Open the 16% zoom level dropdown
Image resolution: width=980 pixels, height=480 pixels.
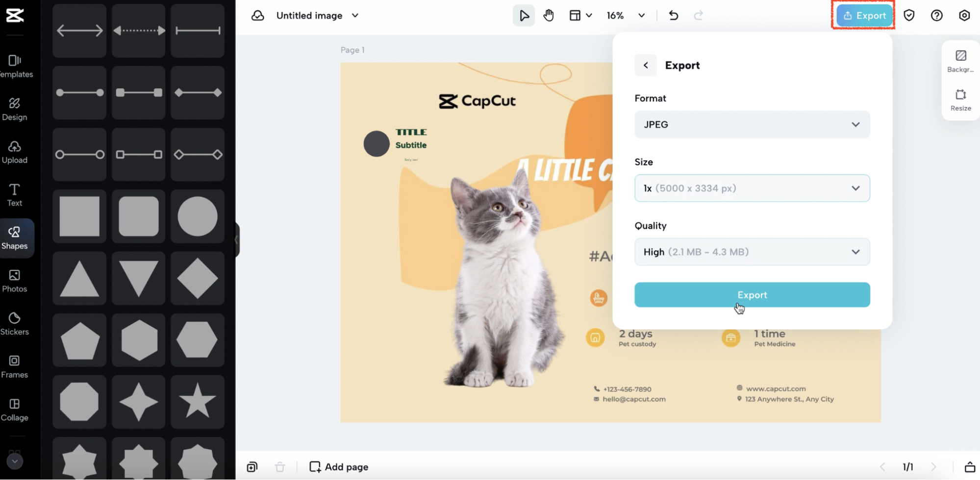pyautogui.click(x=626, y=16)
